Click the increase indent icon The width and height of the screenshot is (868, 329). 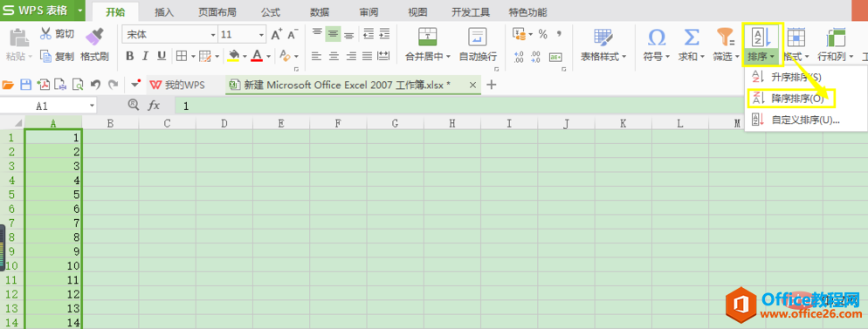click(x=384, y=34)
